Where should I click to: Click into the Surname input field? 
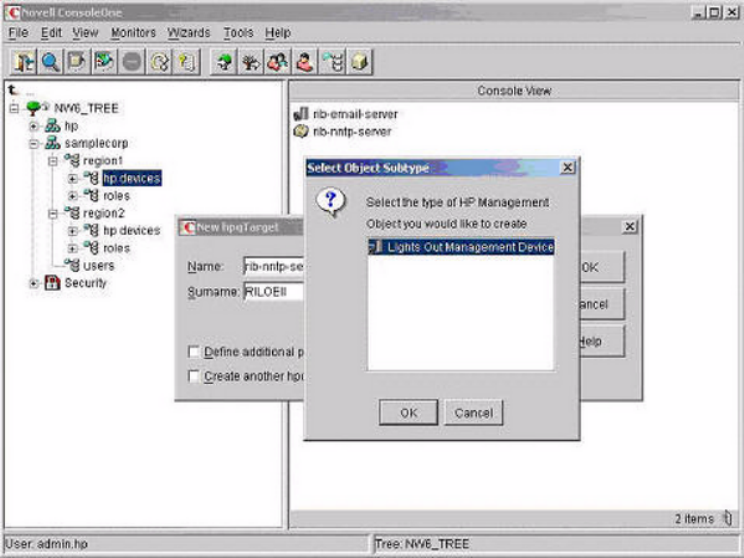tap(273, 291)
